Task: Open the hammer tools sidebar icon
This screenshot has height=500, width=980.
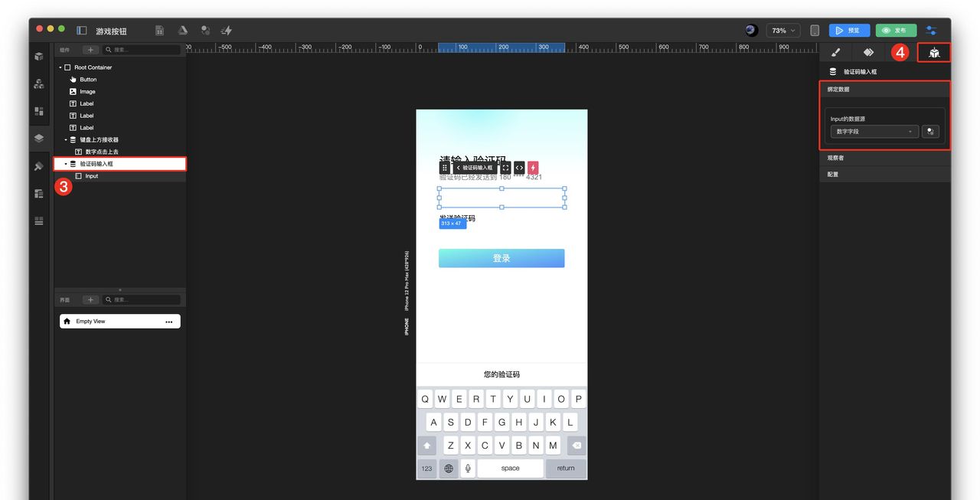Action: 38,166
